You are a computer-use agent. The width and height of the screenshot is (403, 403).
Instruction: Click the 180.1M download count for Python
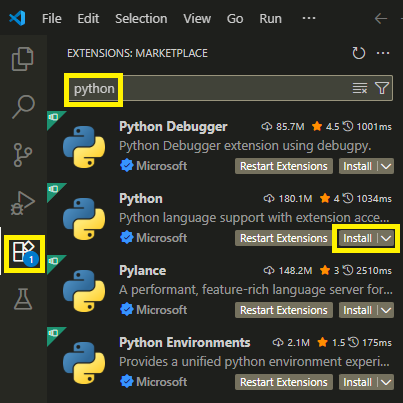[288, 199]
